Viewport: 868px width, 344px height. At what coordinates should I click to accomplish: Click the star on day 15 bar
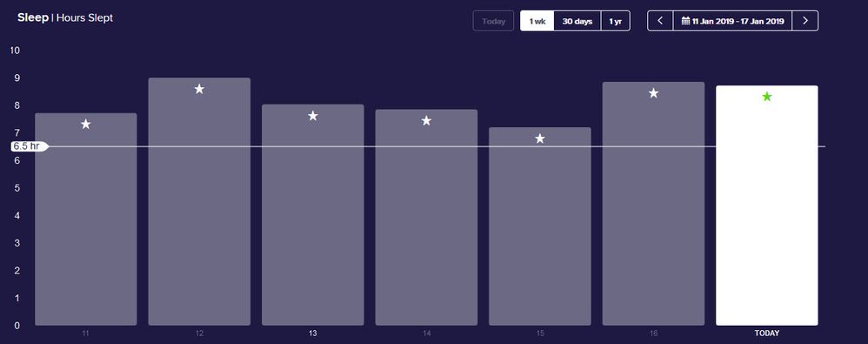(x=540, y=138)
